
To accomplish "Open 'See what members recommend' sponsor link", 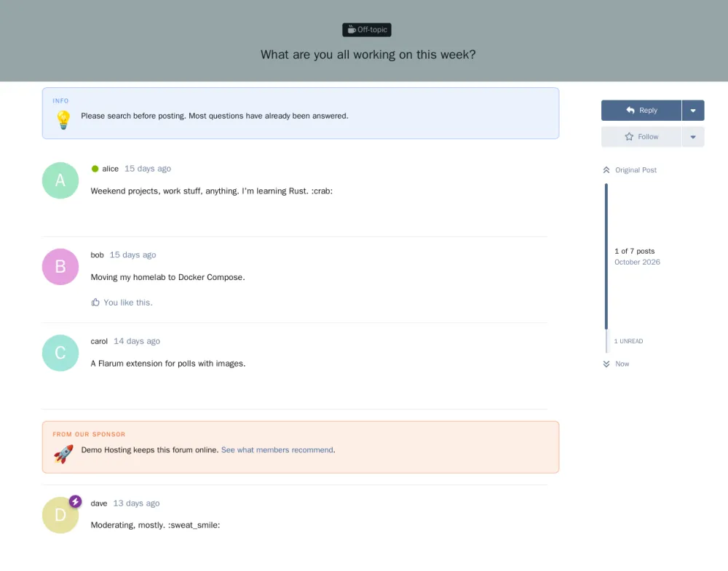I will point(277,450).
